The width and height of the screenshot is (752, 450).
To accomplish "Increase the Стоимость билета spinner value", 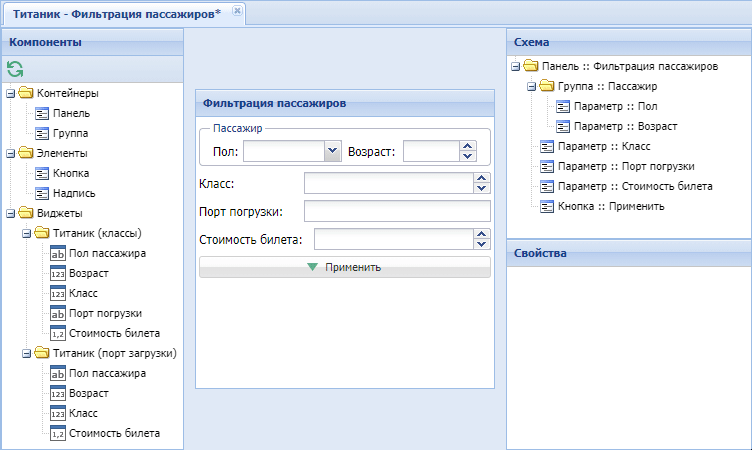I will coord(482,234).
